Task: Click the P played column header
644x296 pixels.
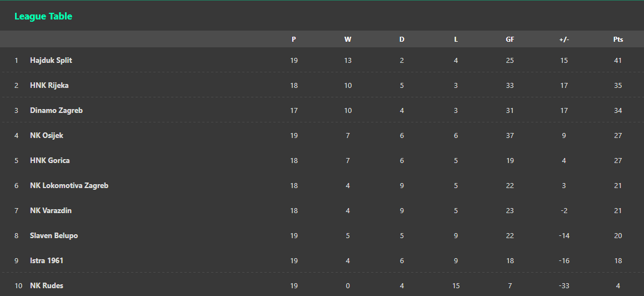Action: 293,40
